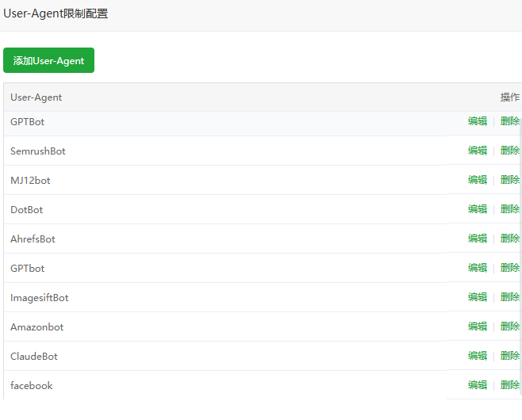The height and width of the screenshot is (420, 522).
Task: Delete the AhrefsBot entry
Action: point(509,238)
